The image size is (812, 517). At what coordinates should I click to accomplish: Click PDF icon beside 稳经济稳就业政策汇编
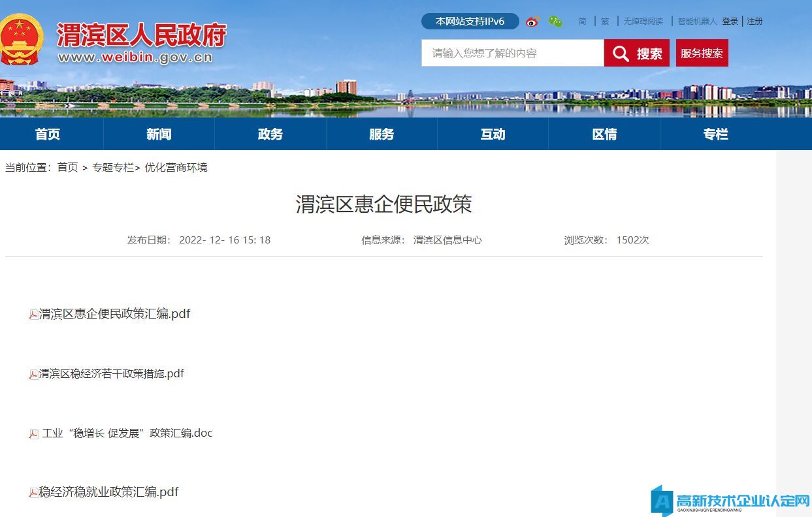(x=33, y=493)
